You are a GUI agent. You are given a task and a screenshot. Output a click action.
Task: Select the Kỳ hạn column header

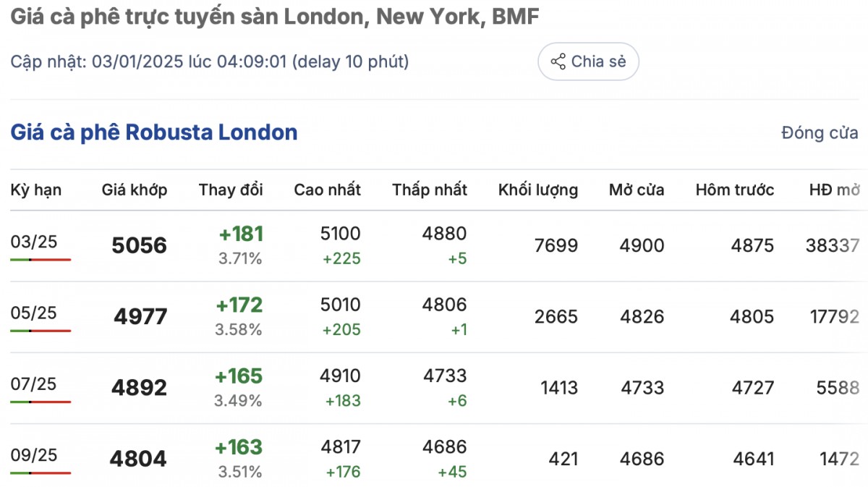pyautogui.click(x=36, y=190)
